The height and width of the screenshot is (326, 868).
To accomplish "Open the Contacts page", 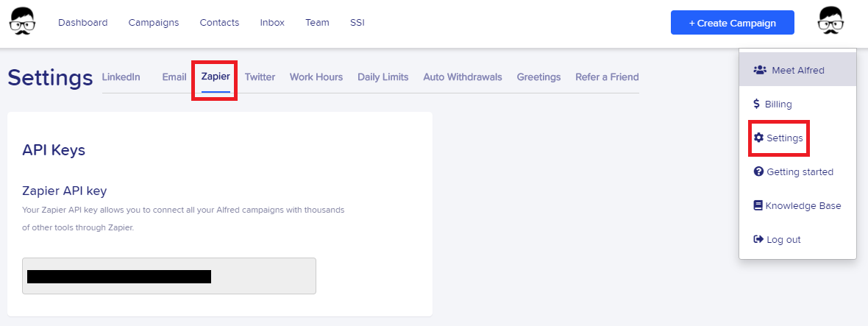I will click(x=220, y=23).
